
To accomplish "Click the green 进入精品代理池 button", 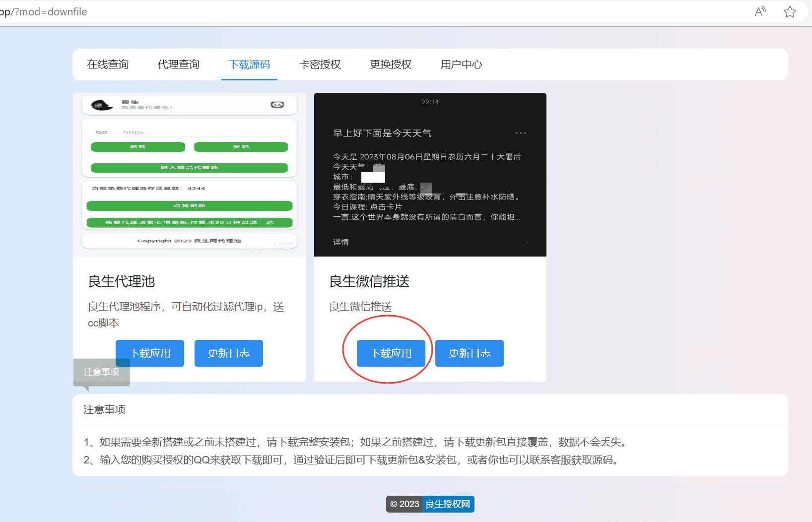I will tap(189, 167).
